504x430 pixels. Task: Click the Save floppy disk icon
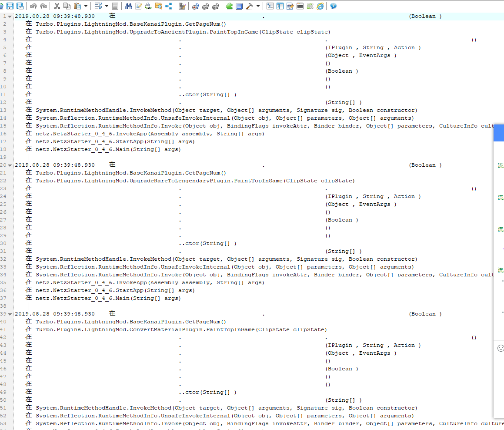coord(10,6)
